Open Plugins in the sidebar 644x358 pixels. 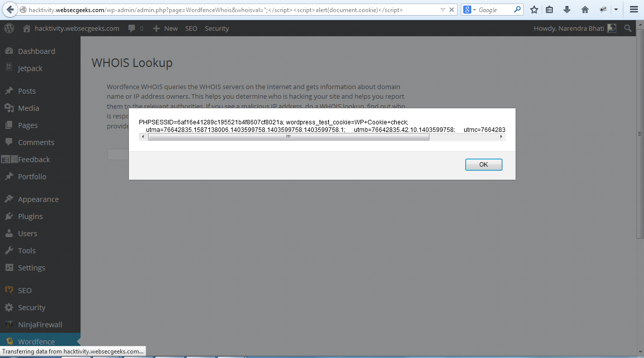(30, 216)
